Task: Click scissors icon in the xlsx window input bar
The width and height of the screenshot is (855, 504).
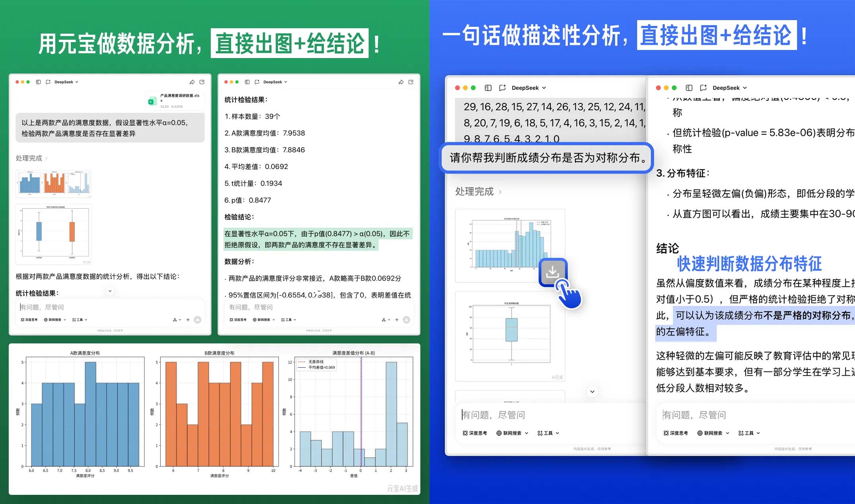Action: tap(175, 320)
